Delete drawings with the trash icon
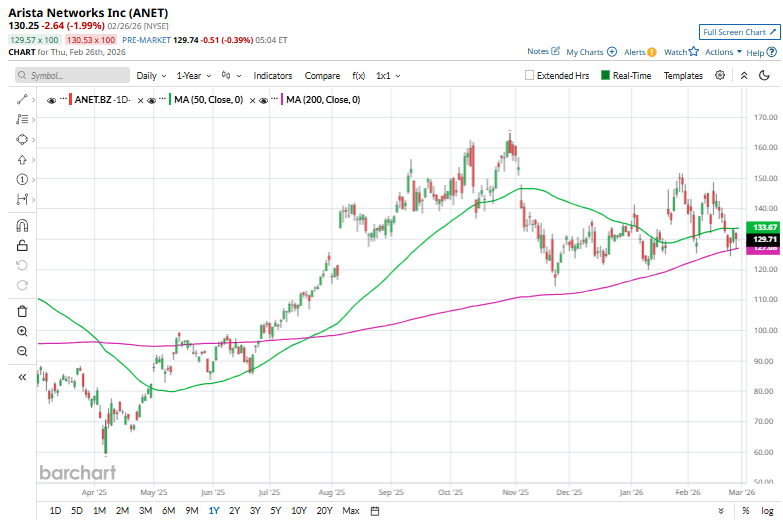 point(21,310)
